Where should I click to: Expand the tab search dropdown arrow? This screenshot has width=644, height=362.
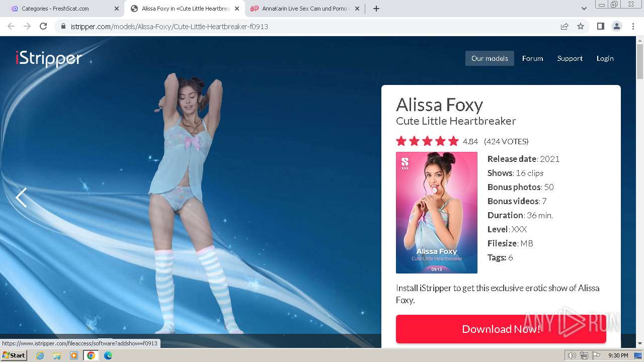(x=584, y=9)
